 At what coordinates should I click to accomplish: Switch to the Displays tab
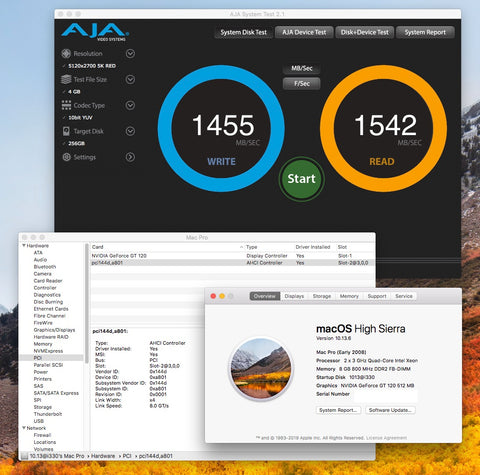(294, 296)
